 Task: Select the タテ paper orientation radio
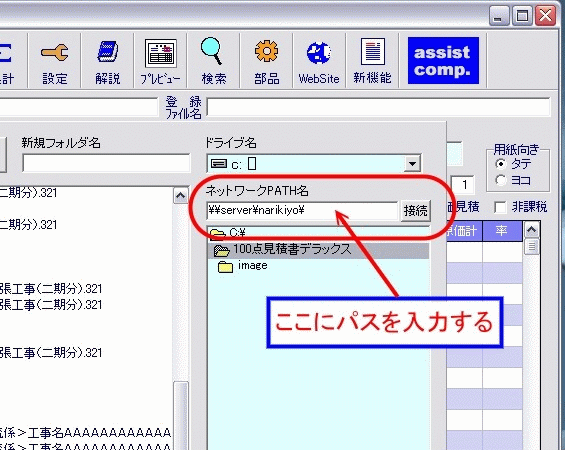[x=501, y=164]
